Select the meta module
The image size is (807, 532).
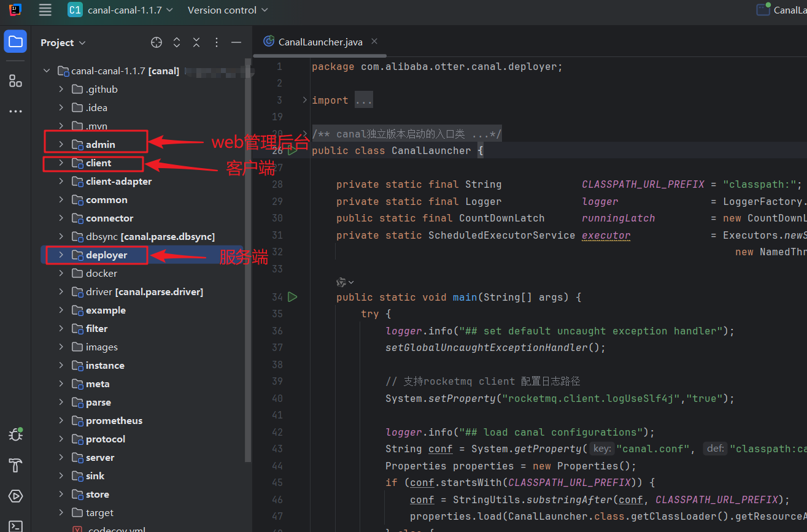[98, 384]
